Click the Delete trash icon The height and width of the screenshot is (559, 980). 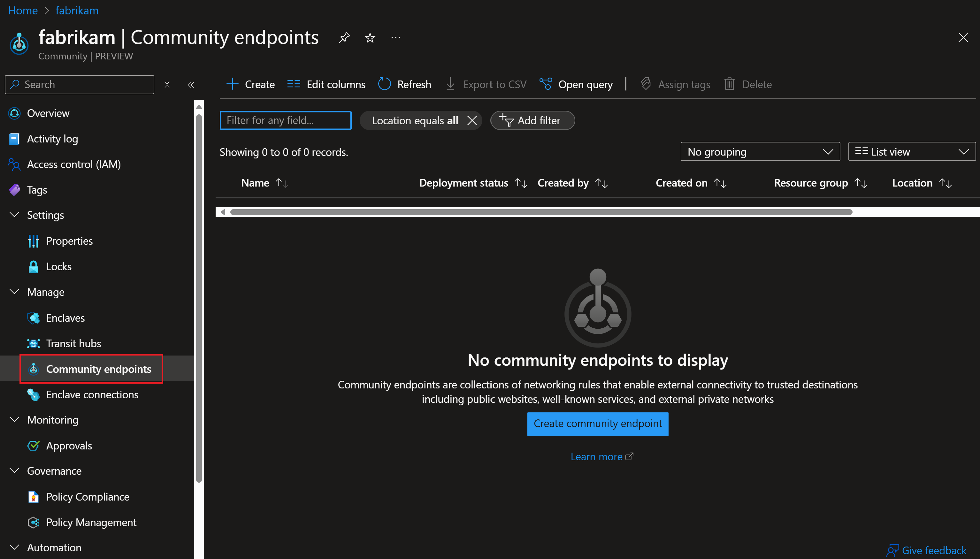point(729,84)
